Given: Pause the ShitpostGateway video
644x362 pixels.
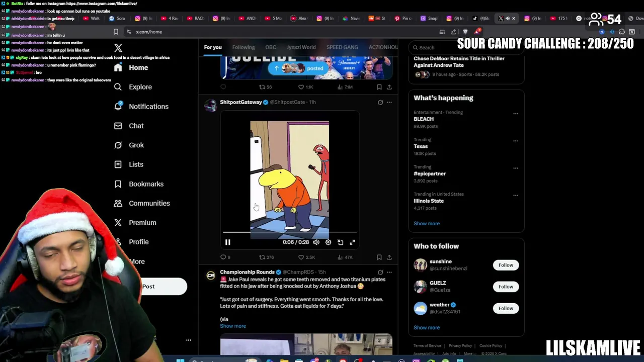Looking at the screenshot, I should [227, 242].
